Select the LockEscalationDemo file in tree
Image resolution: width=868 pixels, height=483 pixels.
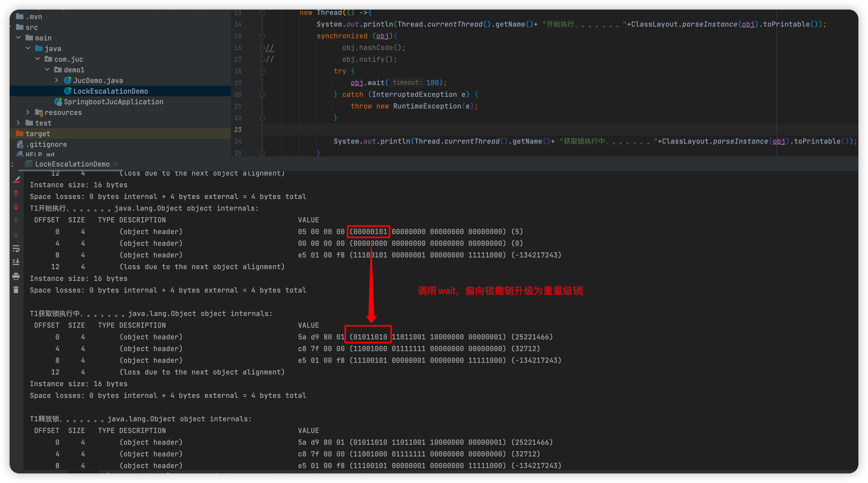pos(110,91)
